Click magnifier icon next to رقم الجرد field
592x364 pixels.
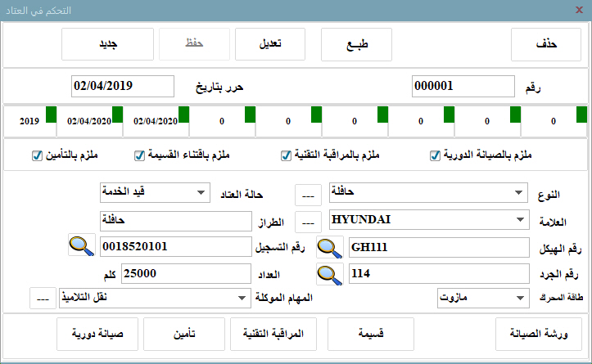330,273
